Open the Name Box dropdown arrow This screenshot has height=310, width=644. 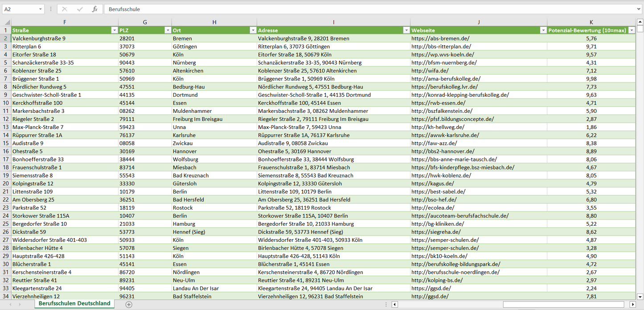[x=41, y=9]
